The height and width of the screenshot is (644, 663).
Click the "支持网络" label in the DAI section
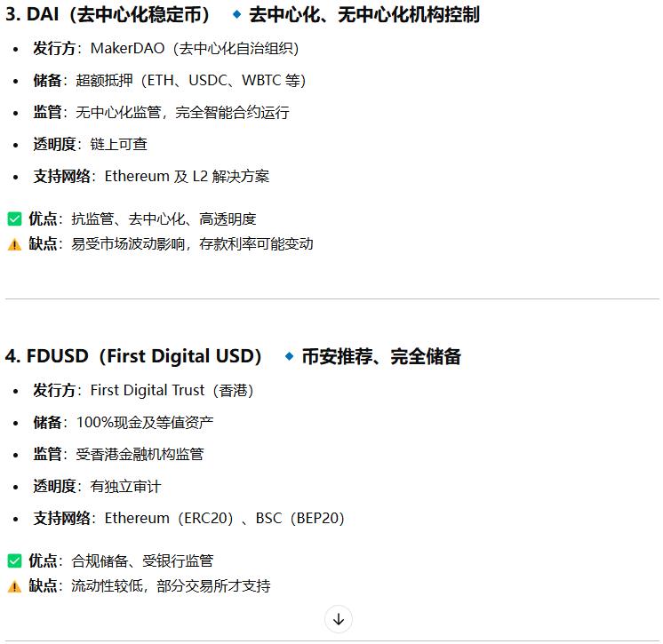(x=61, y=176)
